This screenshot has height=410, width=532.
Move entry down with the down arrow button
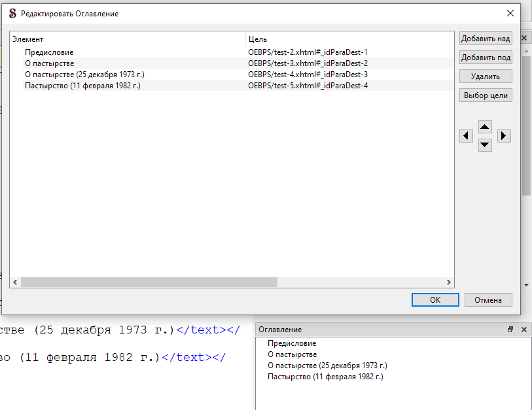485,145
